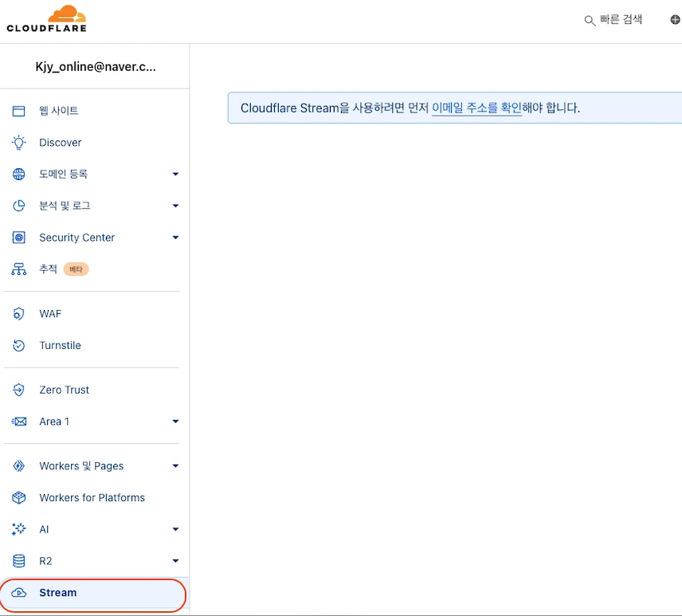
Task: Expand the Area 1 dropdown arrow
Action: [x=175, y=422]
